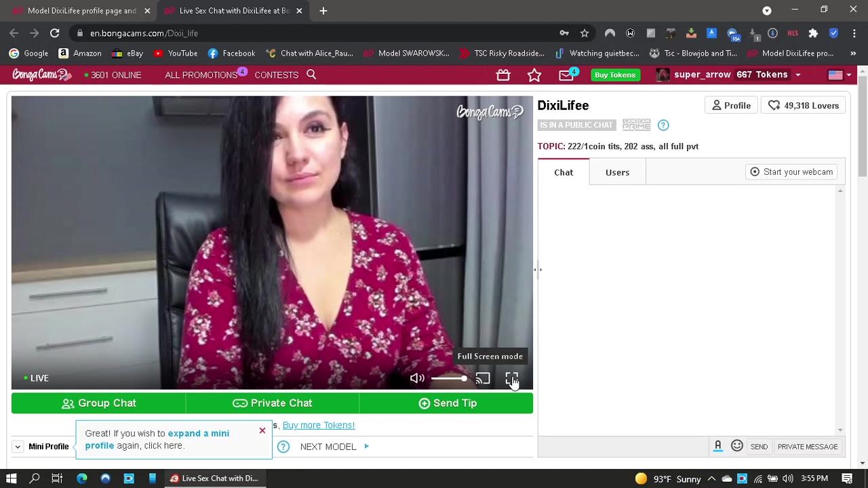The image size is (868, 488).
Task: Open the browser extensions puzzle icon
Action: 813,33
